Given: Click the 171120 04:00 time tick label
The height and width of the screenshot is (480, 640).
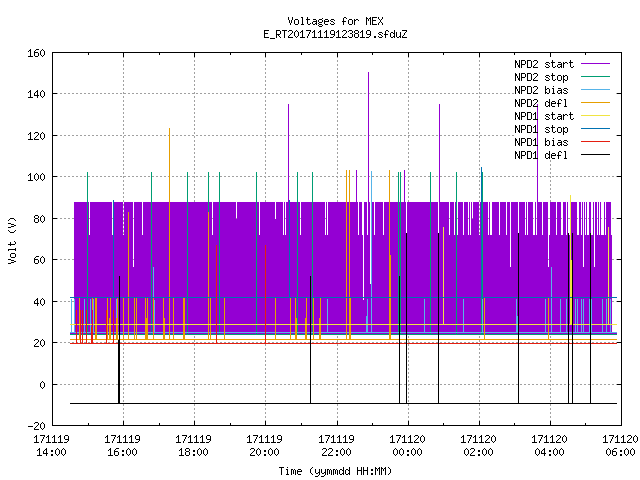Looking at the screenshot, I should tap(549, 446).
